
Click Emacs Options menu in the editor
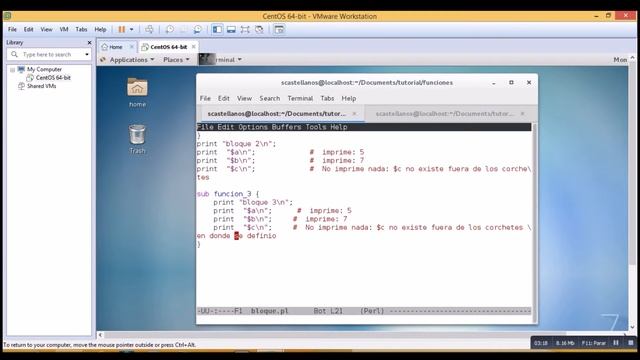[253, 127]
